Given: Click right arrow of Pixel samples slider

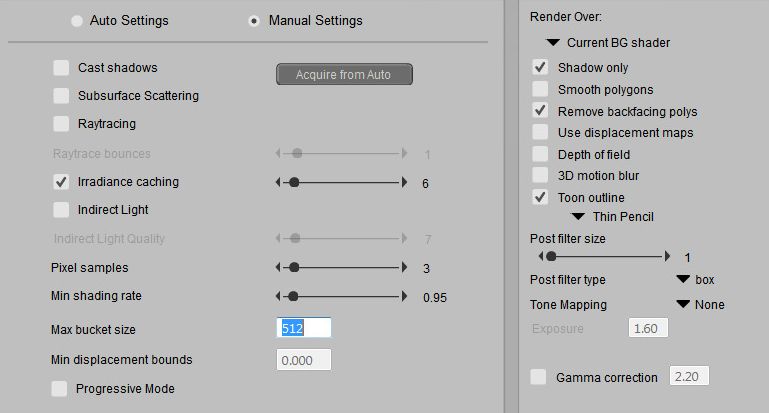Looking at the screenshot, I should 404,268.
